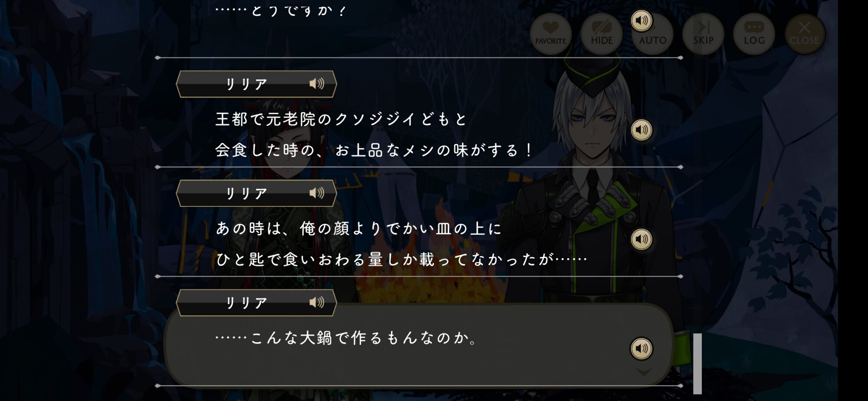
Task: Tap speaker icon in second リリア nameplate
Action: (x=317, y=193)
